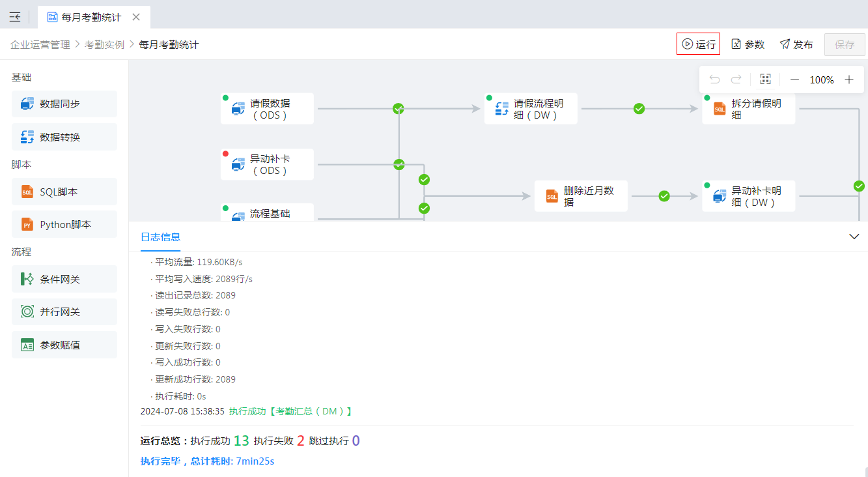Choose the Python脚本 component
868x477 pixels.
click(64, 224)
